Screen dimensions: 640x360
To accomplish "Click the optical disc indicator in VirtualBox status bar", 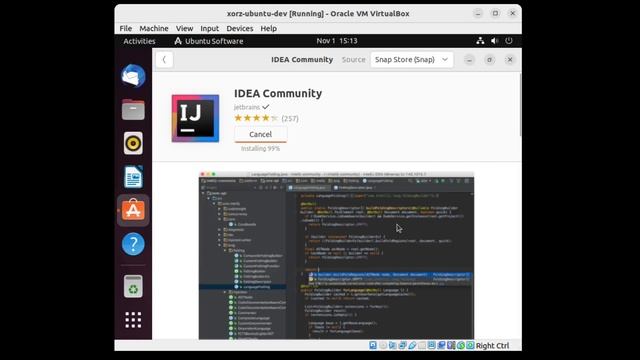I will click(x=383, y=345).
